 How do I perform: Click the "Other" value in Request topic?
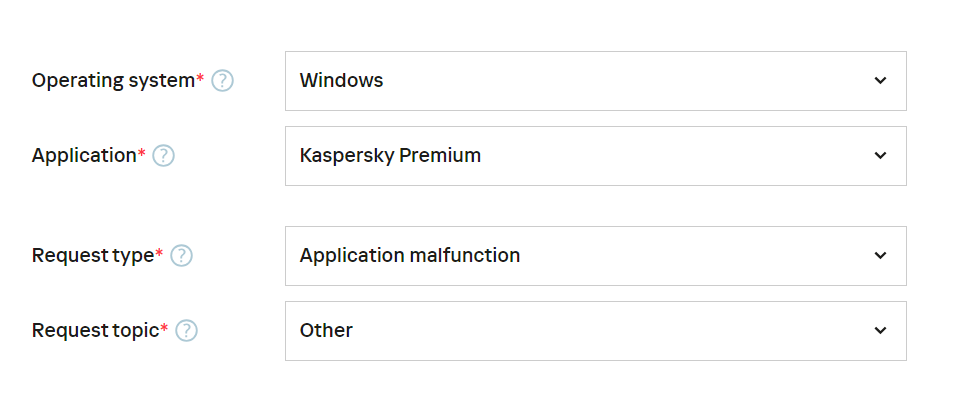tap(326, 331)
